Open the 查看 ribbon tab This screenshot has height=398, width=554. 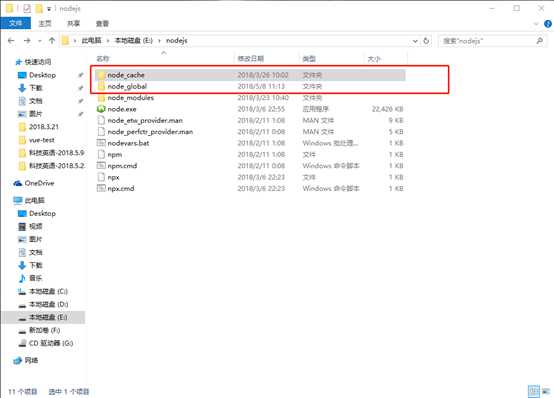(102, 23)
